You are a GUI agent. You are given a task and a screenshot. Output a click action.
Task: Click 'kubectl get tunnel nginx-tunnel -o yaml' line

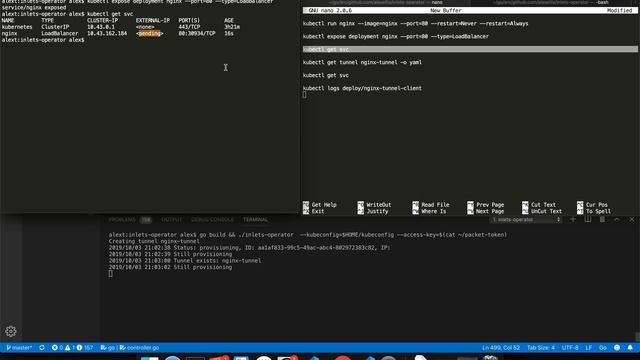pos(362,62)
